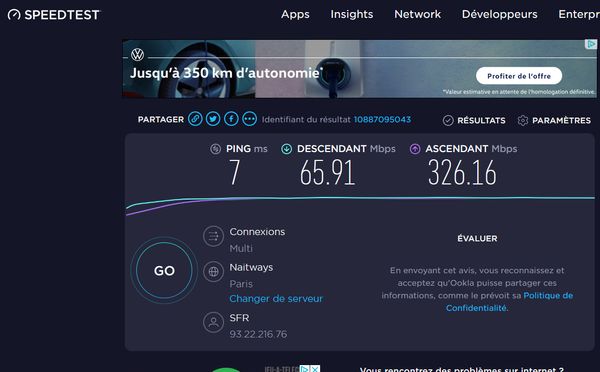The width and height of the screenshot is (600, 372).
Task: Click the IP address 93.22.216.76
Action: (258, 334)
